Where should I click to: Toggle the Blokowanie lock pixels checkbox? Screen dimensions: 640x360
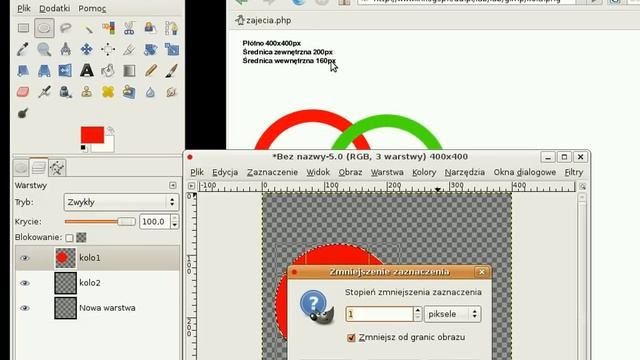pos(69,238)
